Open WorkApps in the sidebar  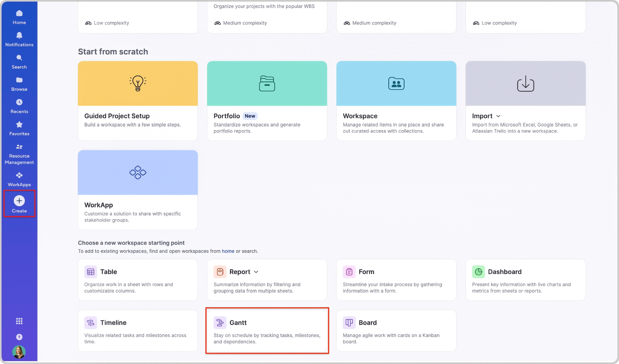pos(19,179)
